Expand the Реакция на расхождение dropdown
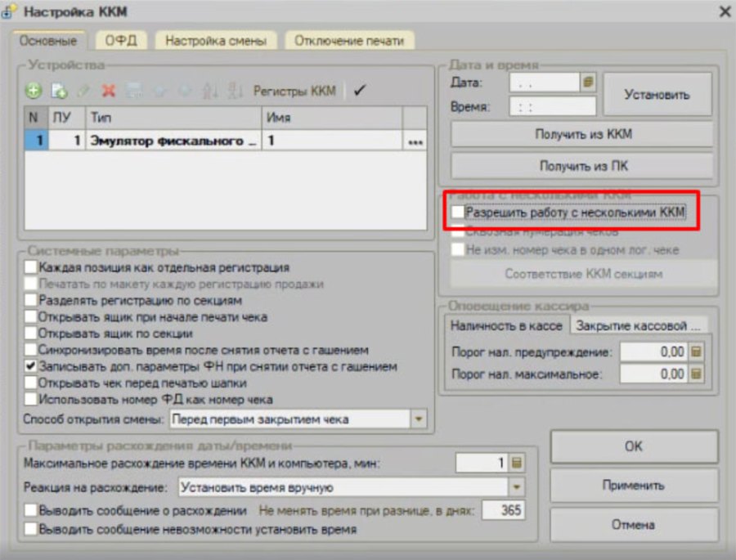 pos(516,487)
